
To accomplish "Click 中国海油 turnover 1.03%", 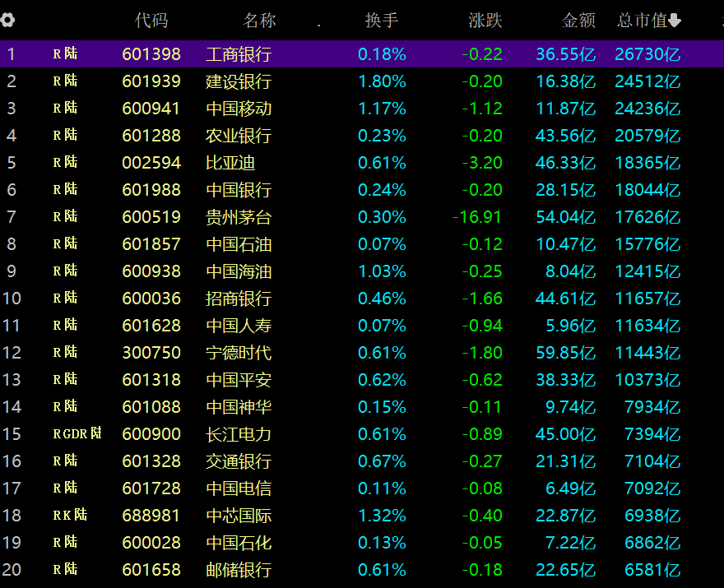I will point(383,271).
